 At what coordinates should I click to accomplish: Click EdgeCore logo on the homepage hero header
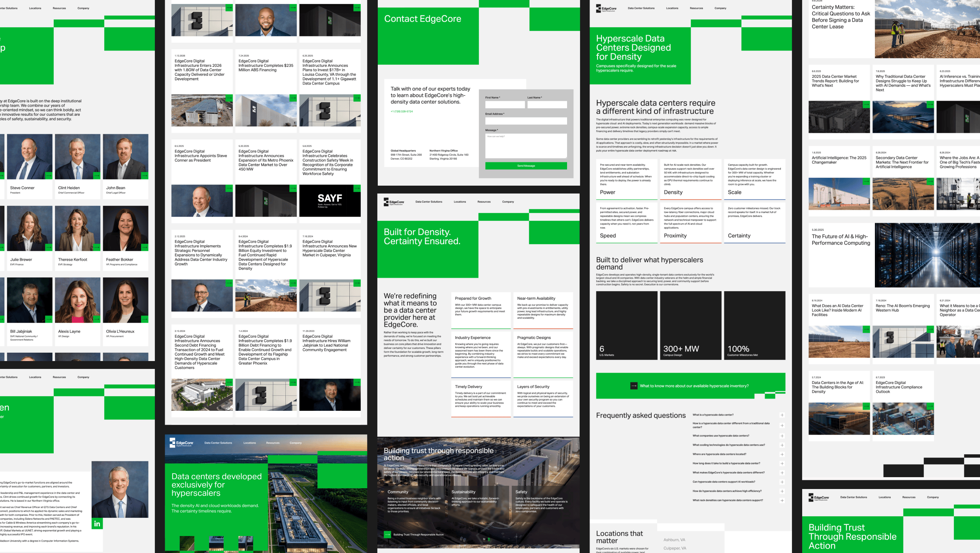[x=181, y=443]
